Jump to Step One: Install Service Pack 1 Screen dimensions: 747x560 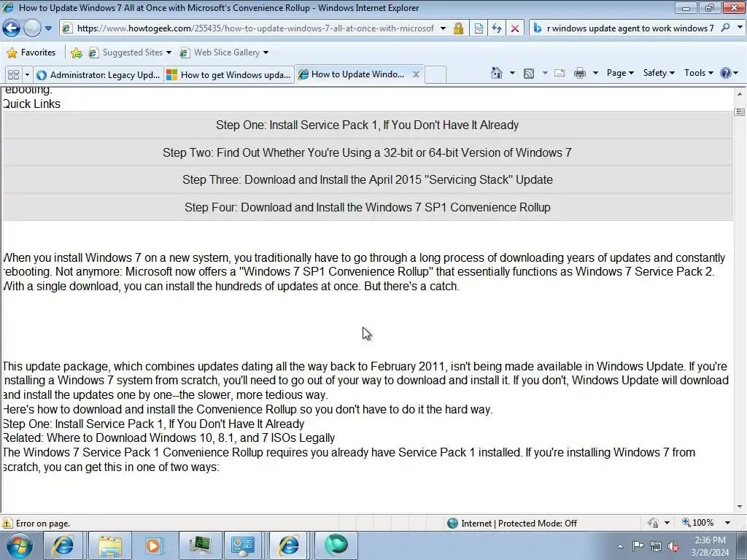click(368, 125)
